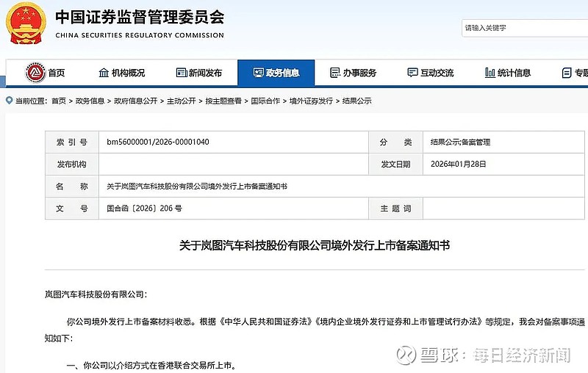Click the salutation 岚图汽车科技股份有限公司：
This screenshot has width=588, height=373.
pos(96,294)
